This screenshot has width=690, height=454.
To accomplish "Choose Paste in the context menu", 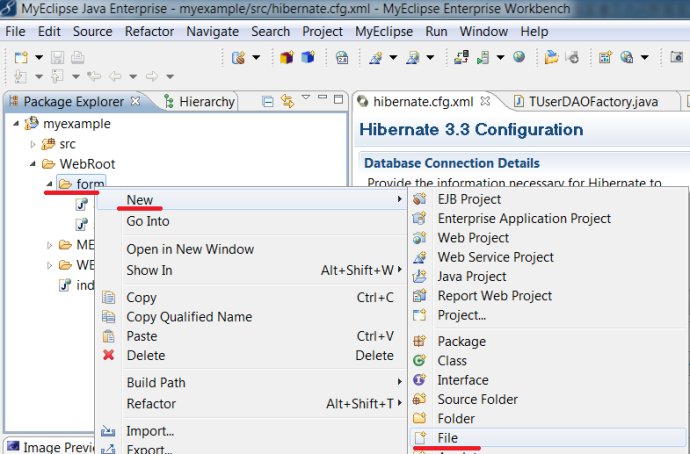I will click(x=252, y=336).
